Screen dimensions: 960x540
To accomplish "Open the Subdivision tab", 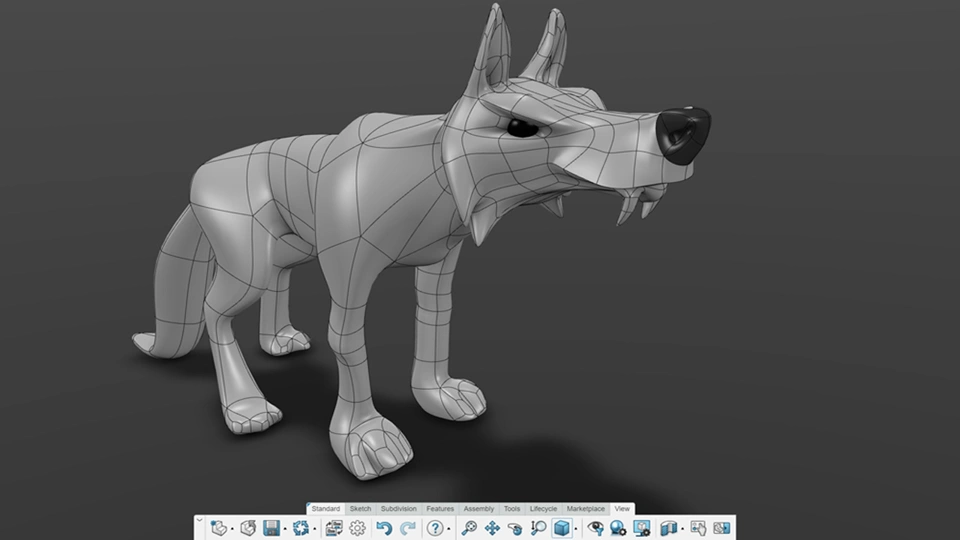I will click(399, 509).
